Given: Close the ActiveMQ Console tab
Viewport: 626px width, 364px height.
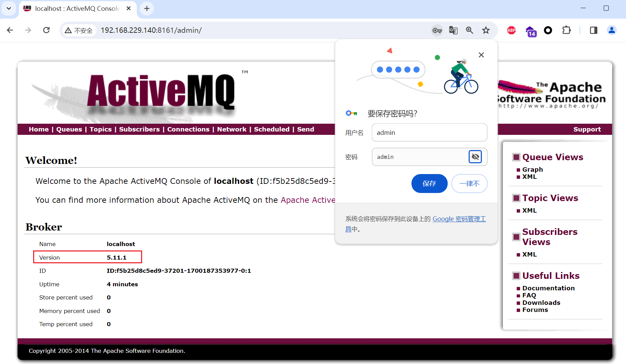Looking at the screenshot, I should [129, 8].
